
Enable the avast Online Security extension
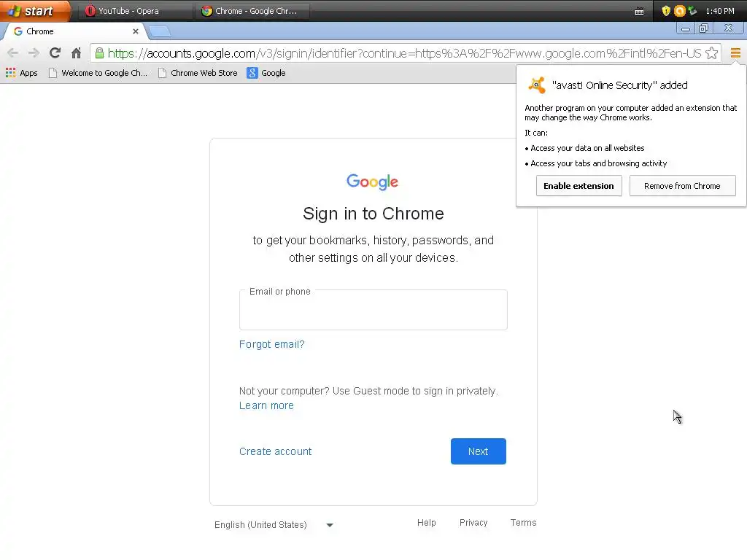(x=578, y=186)
